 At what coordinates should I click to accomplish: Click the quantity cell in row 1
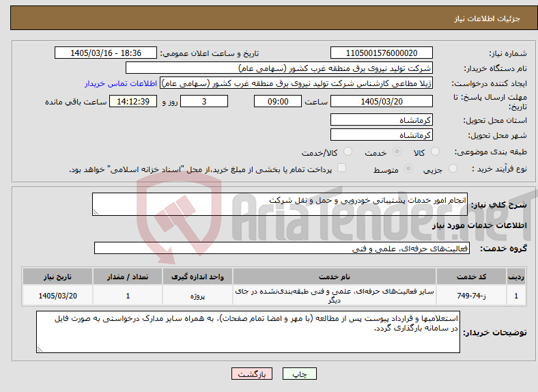click(128, 296)
